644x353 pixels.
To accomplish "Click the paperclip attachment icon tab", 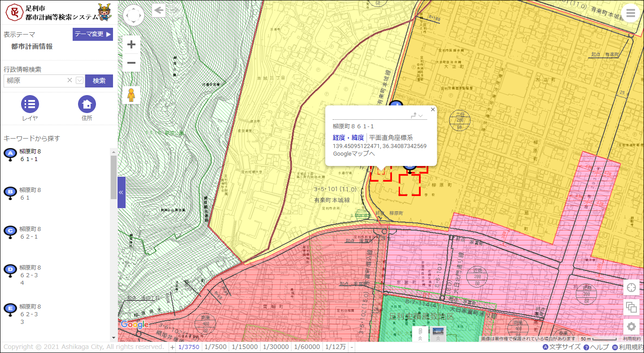I will pyautogui.click(x=420, y=334).
